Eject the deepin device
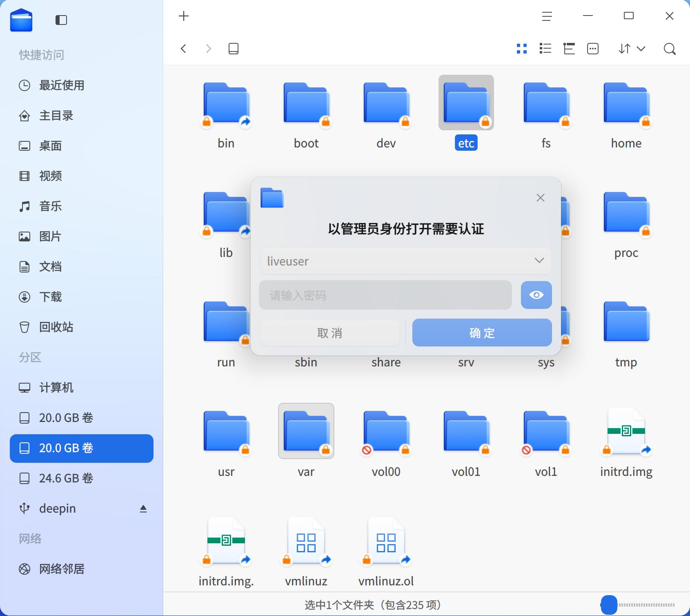The height and width of the screenshot is (616, 690). point(143,509)
